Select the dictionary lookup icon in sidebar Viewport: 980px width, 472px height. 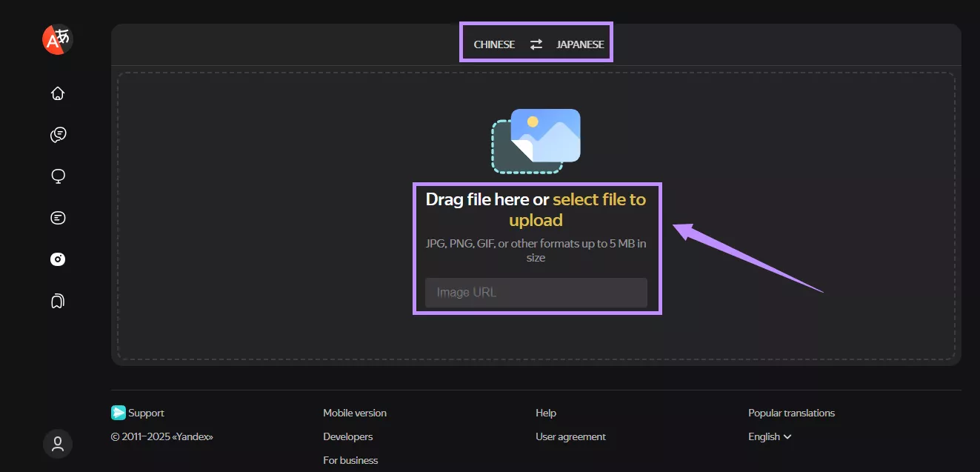click(57, 176)
